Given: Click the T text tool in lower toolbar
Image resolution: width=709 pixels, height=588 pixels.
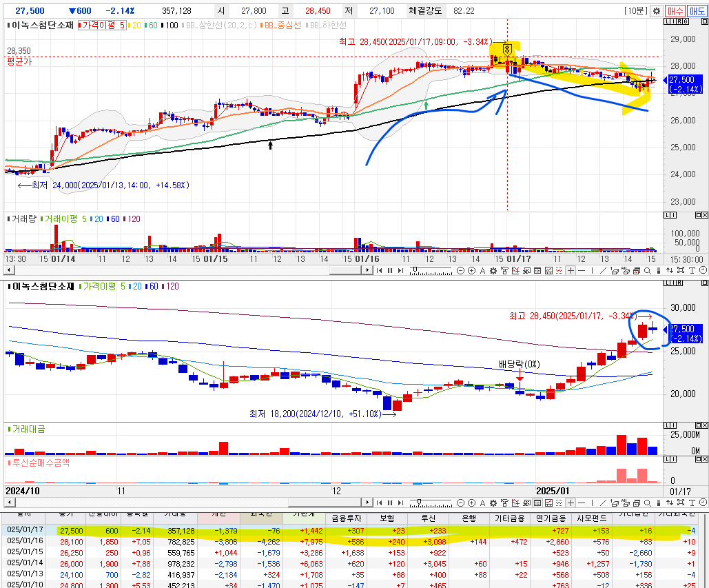Looking at the screenshot, I should pyautogui.click(x=692, y=503).
